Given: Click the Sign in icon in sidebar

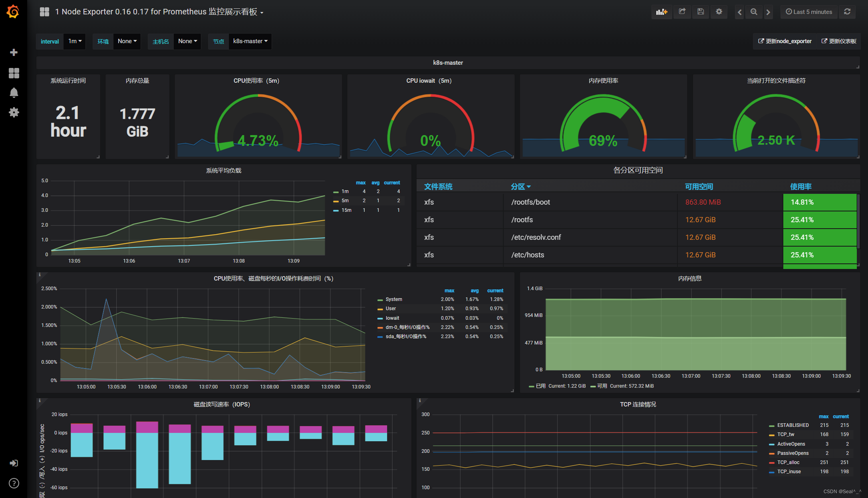Looking at the screenshot, I should [x=14, y=463].
